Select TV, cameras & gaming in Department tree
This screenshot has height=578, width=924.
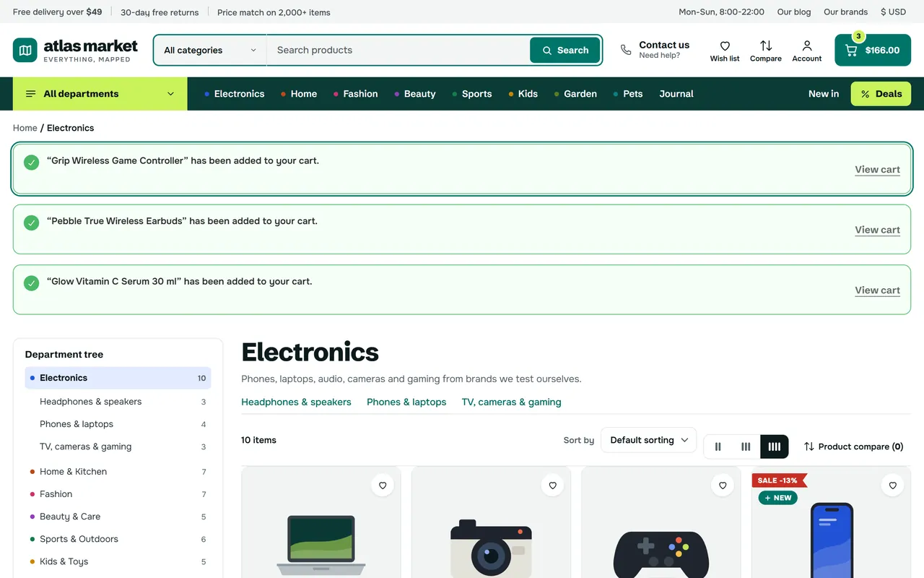86,447
